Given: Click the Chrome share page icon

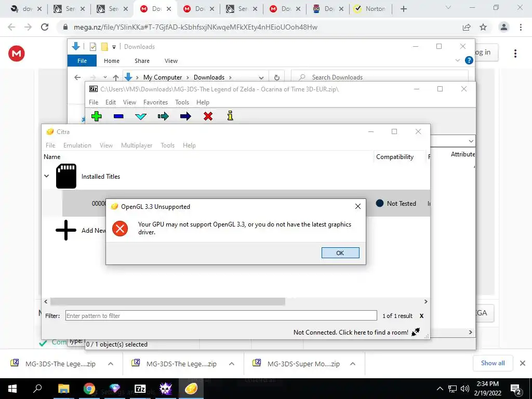Looking at the screenshot, I should pos(467,27).
